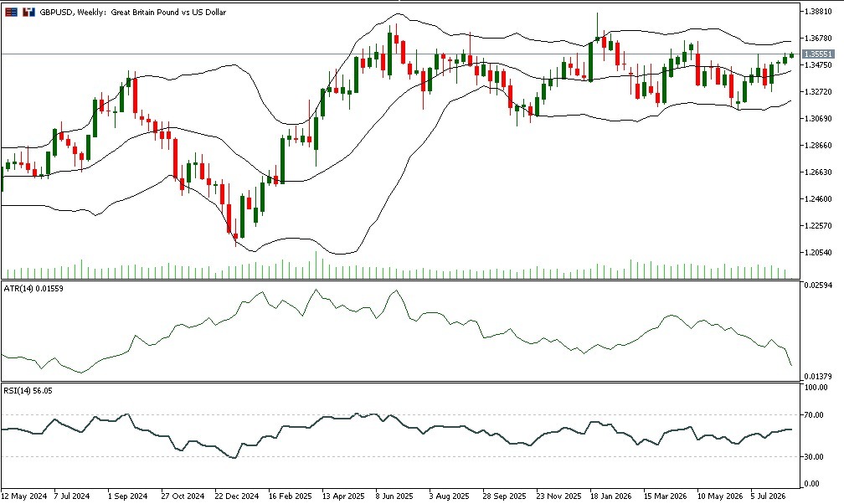Click price axis label 1.38810

tap(818, 12)
